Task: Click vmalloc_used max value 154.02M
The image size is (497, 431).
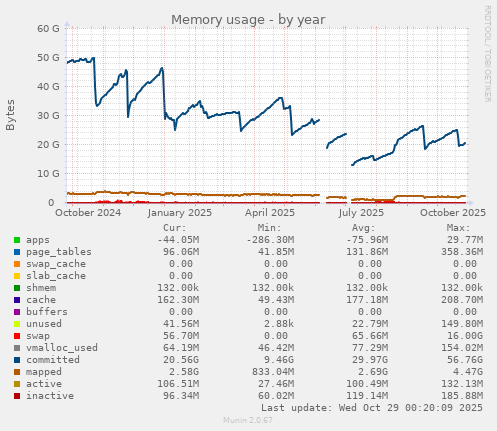Action: pyautogui.click(x=462, y=348)
